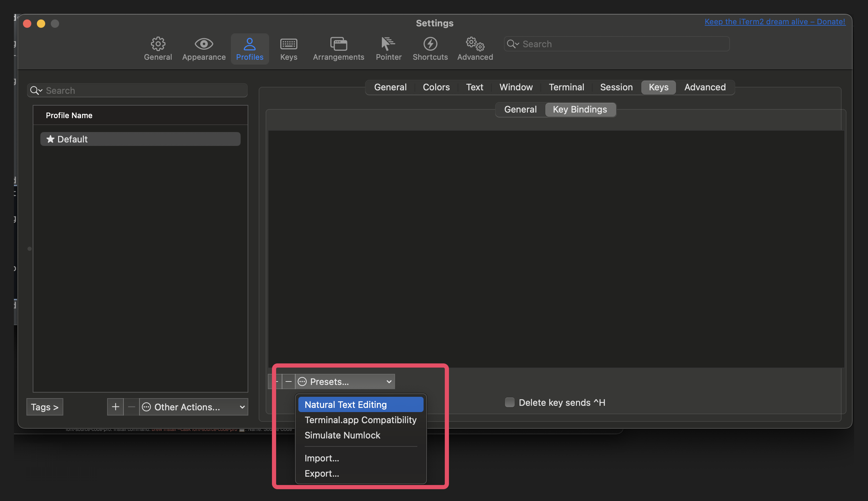The width and height of the screenshot is (868, 501).
Task: Click the profile list Search field
Action: tap(139, 91)
